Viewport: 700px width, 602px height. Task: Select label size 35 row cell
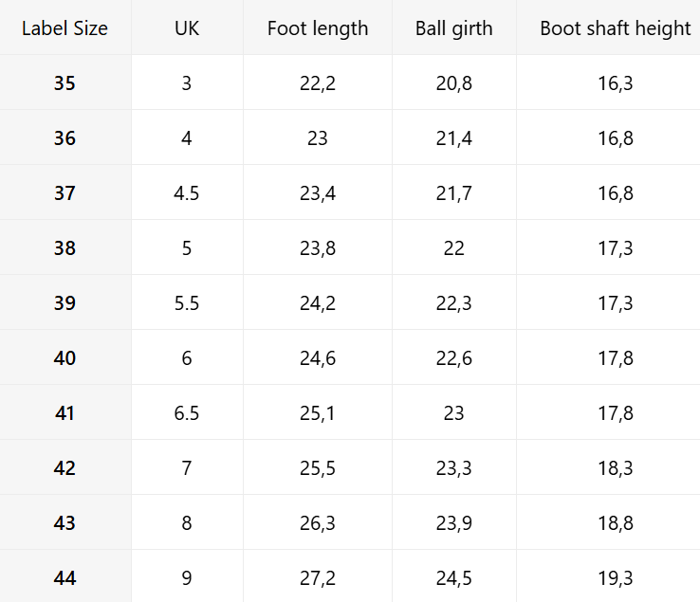[x=64, y=83]
